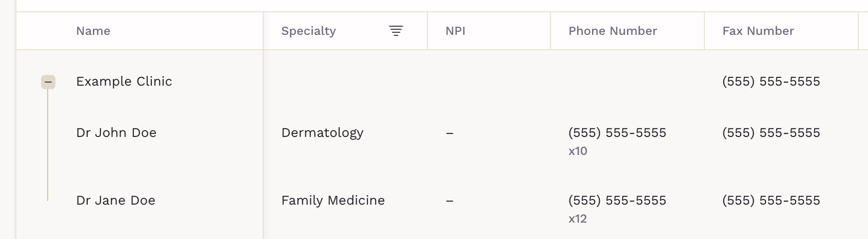Click the Dermatology specialty cell

(322, 133)
